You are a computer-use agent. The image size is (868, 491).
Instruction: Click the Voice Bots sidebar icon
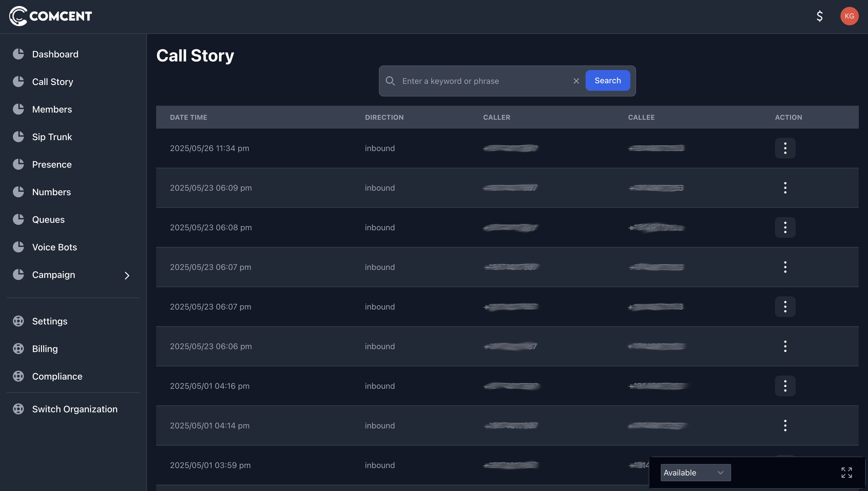pyautogui.click(x=18, y=247)
